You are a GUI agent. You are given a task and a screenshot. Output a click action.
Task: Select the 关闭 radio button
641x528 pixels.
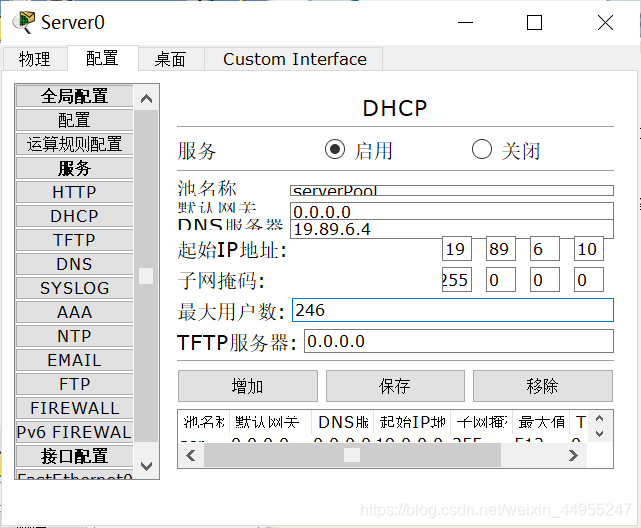[x=482, y=150]
